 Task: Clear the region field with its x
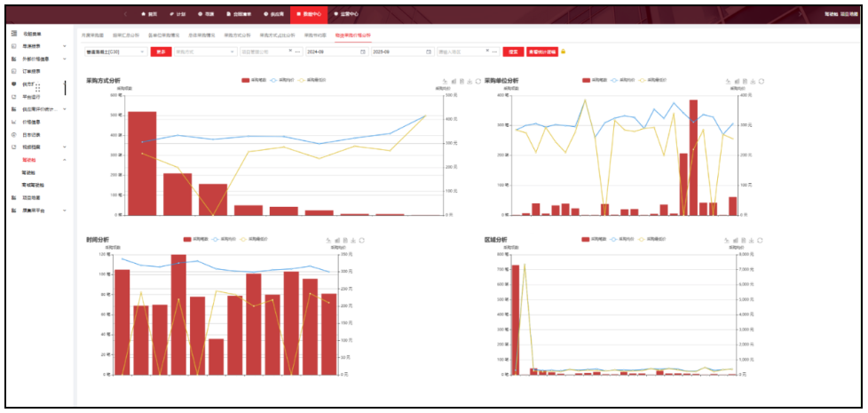point(488,51)
